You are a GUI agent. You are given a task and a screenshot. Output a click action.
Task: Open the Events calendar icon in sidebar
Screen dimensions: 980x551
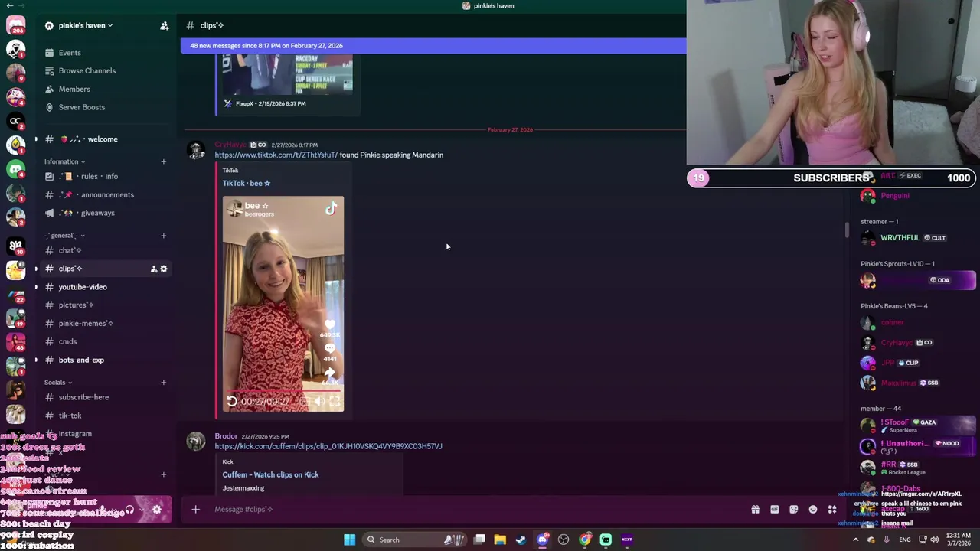[49, 53]
